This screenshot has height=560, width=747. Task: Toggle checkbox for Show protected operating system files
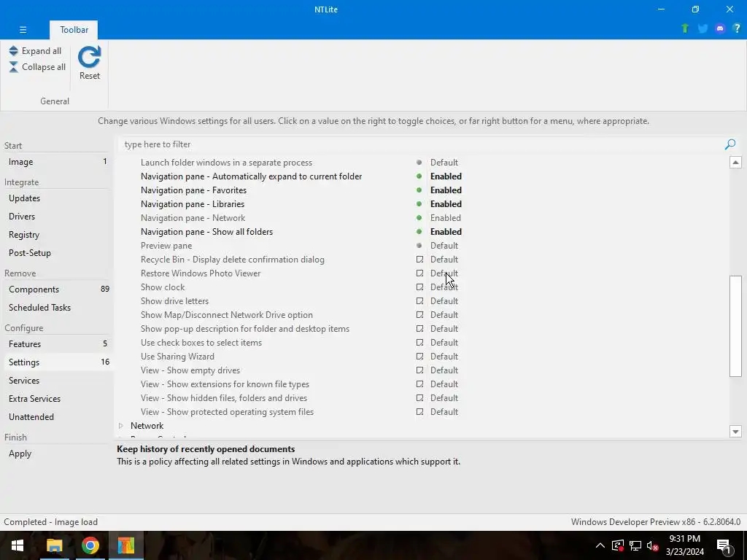coord(419,411)
